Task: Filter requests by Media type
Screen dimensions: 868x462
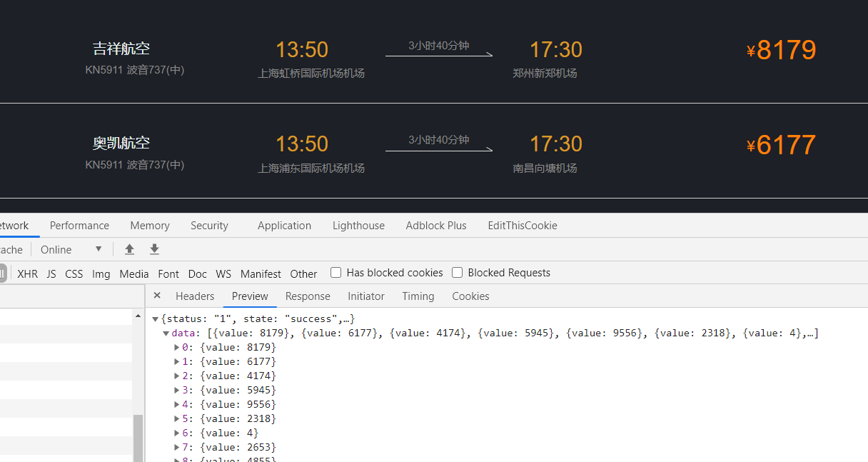Action: click(134, 273)
